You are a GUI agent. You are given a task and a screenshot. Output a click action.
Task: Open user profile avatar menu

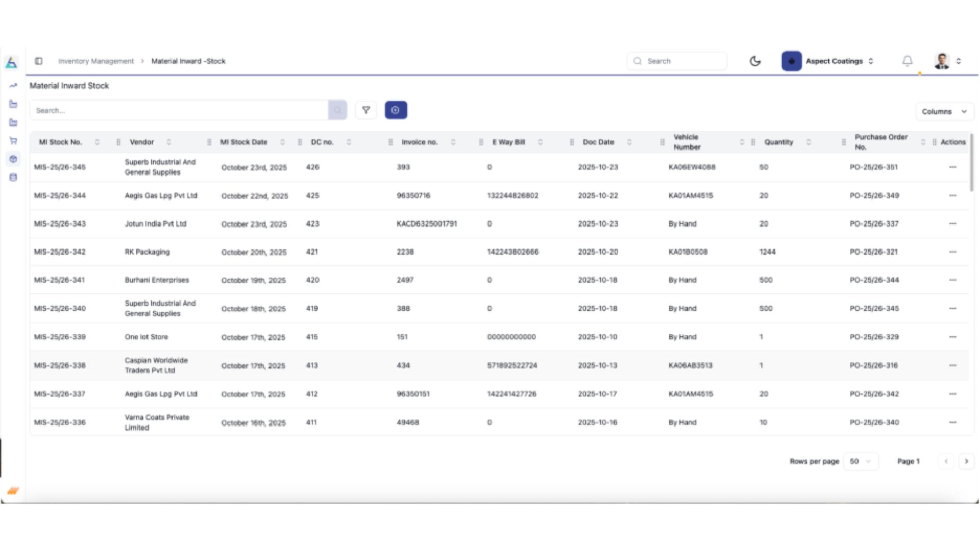[x=942, y=61]
